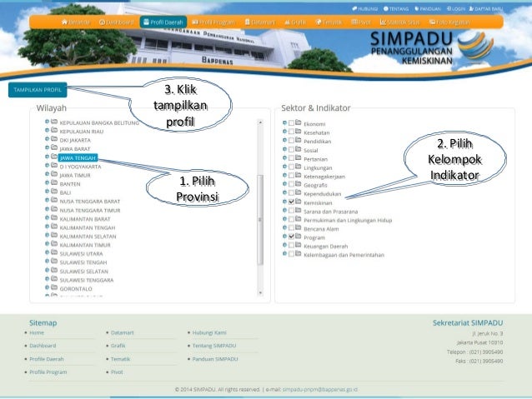Click the SIMPADU globe logo

pos(475,46)
